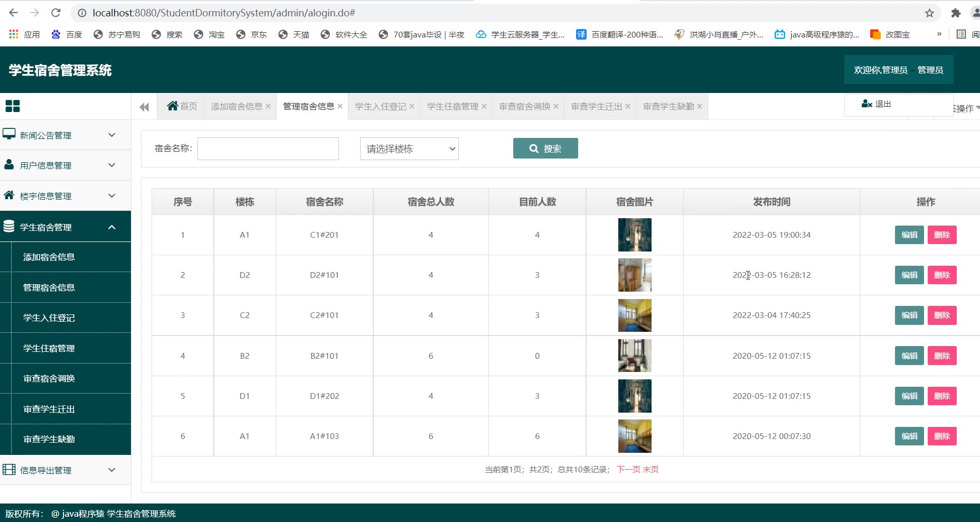This screenshot has height=522, width=980.
Task: Close the 添加宿舍信息 tab
Action: click(x=268, y=106)
